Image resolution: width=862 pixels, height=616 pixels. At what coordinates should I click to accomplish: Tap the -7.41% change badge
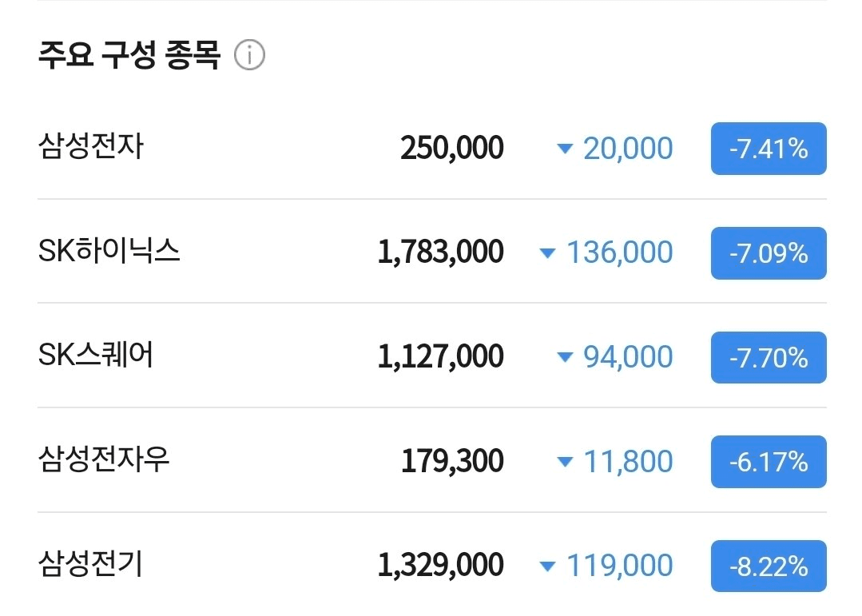(x=769, y=149)
